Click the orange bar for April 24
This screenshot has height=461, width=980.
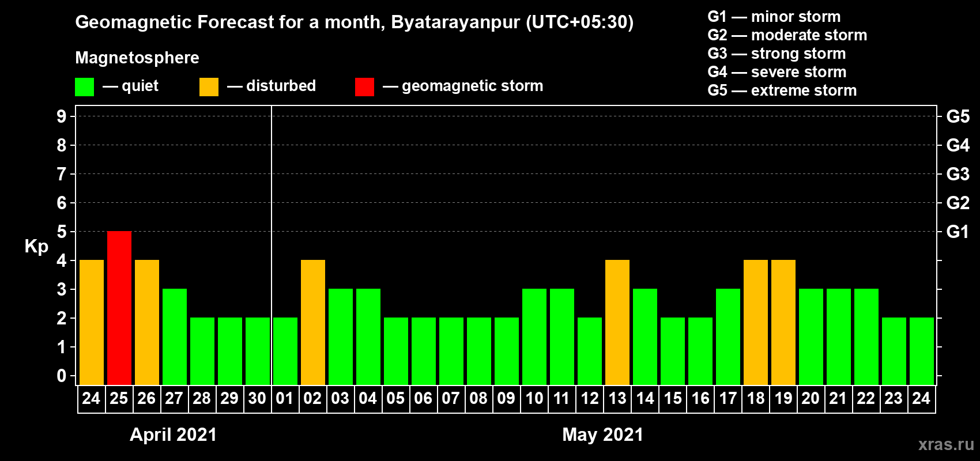[92, 323]
